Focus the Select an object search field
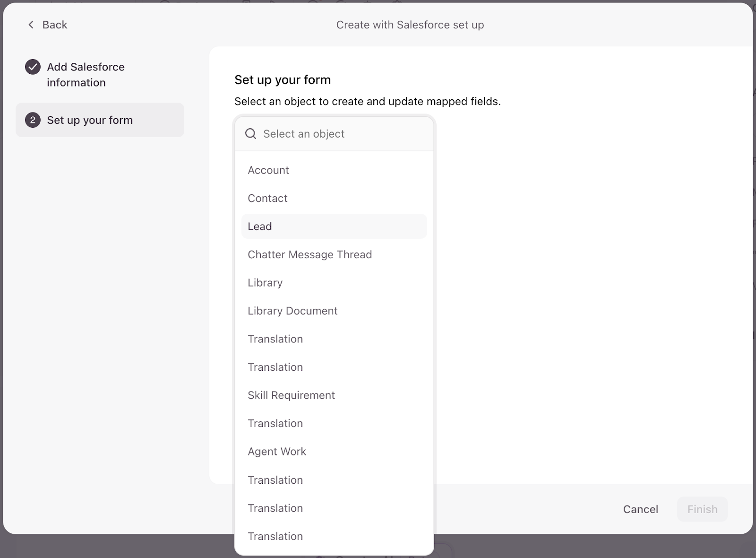756x558 pixels. (x=340, y=134)
